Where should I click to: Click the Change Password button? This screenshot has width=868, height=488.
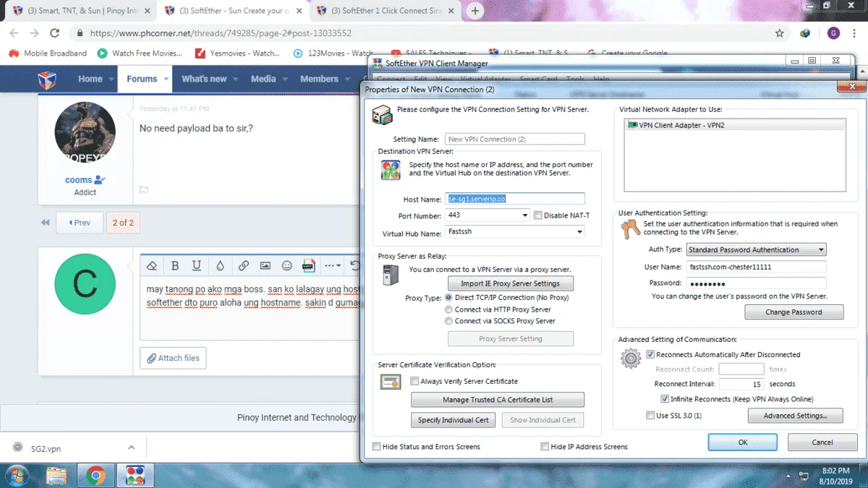coord(793,312)
